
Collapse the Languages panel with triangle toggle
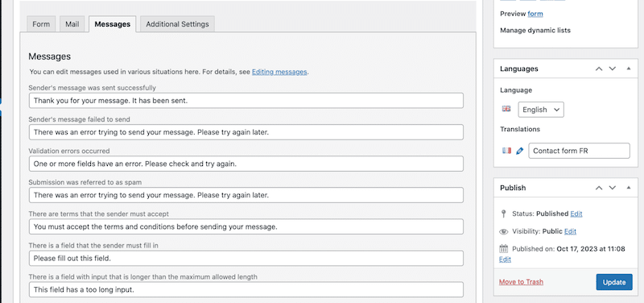pyautogui.click(x=629, y=68)
